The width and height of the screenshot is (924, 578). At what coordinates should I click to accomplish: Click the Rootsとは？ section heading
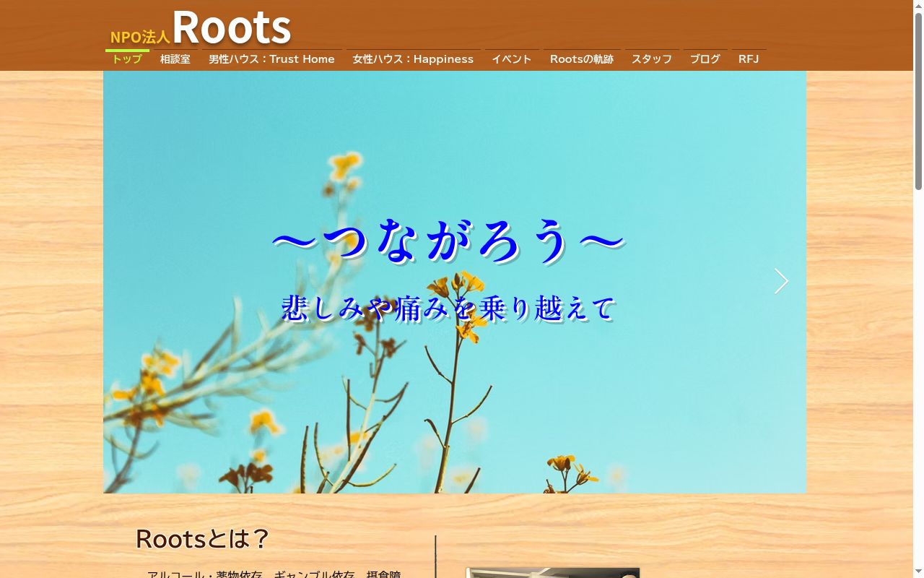203,538
